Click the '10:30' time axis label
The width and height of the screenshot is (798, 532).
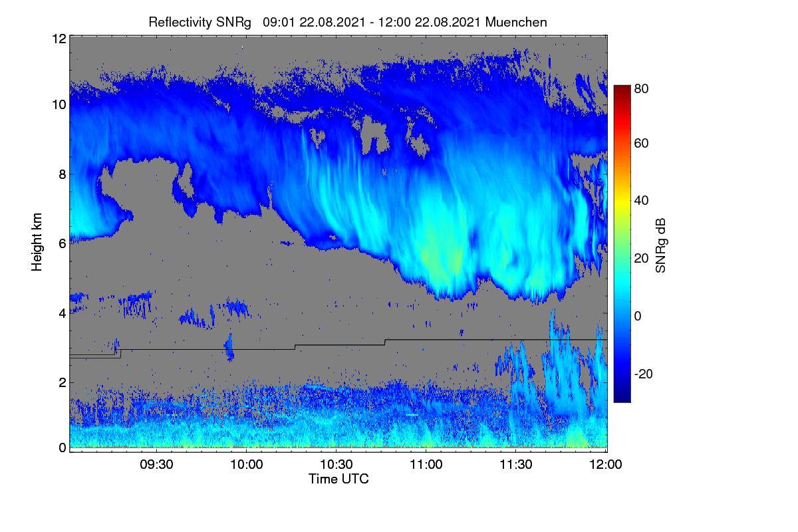tap(336, 465)
